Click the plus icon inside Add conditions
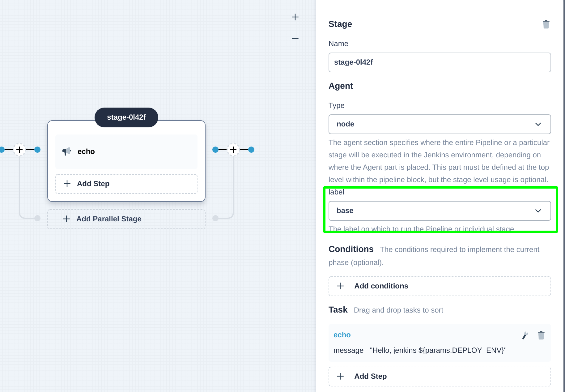This screenshot has width=565, height=392. pos(340,286)
